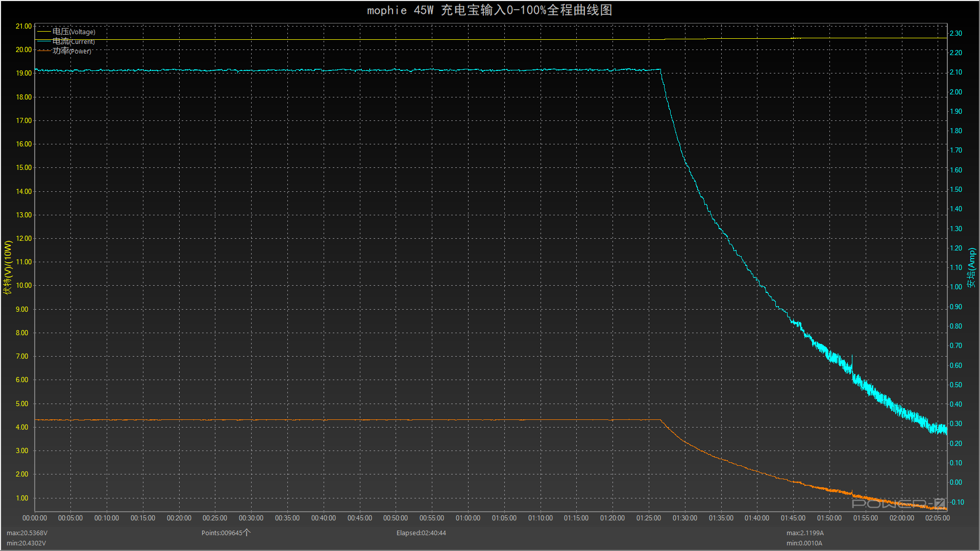This screenshot has width=980, height=551.
Task: Click the 01:25:00 time axis tick
Action: 649,518
